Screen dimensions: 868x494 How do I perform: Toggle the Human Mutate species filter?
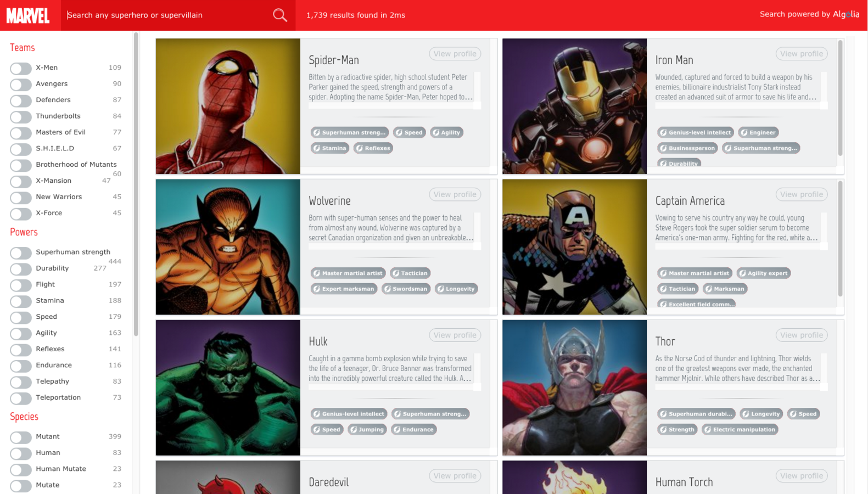(21, 470)
